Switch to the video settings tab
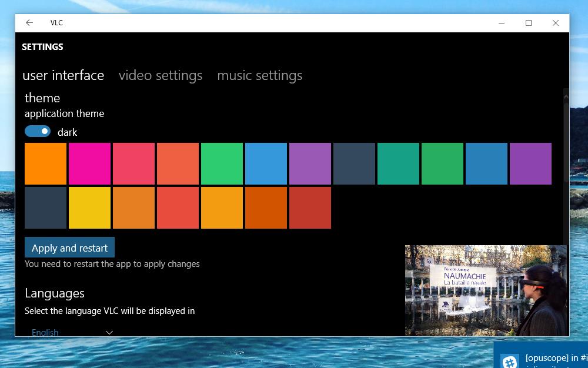588x368 pixels. pyautogui.click(x=161, y=75)
